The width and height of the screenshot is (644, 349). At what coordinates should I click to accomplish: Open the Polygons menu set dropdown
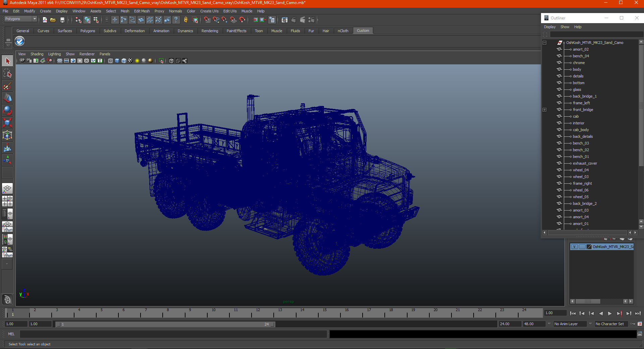20,19
